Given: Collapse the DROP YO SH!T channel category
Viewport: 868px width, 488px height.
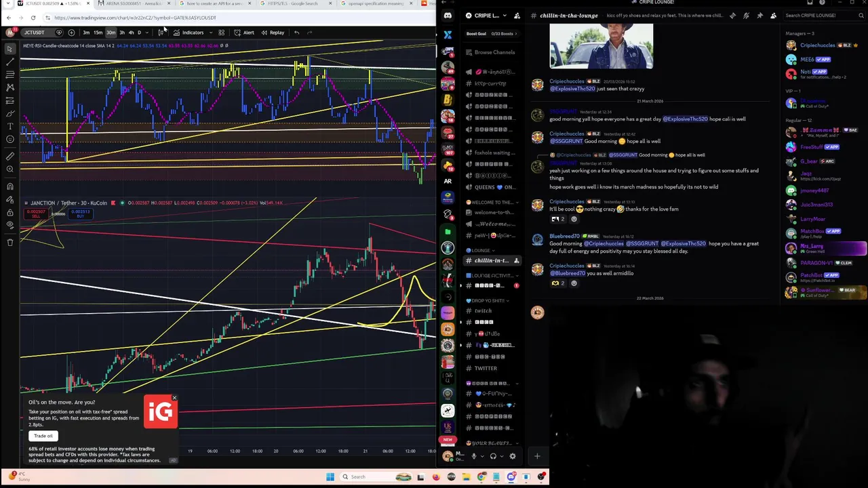Looking at the screenshot, I should click(x=487, y=300).
